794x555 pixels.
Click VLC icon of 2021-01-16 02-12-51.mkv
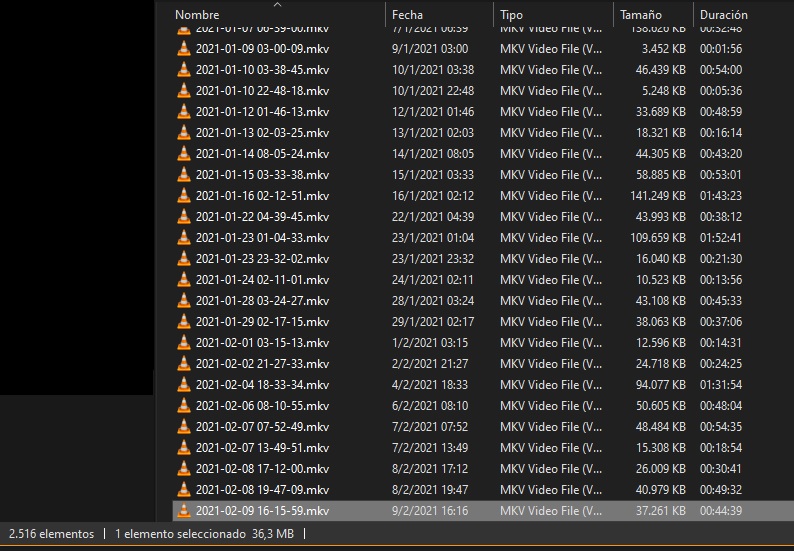pos(184,195)
